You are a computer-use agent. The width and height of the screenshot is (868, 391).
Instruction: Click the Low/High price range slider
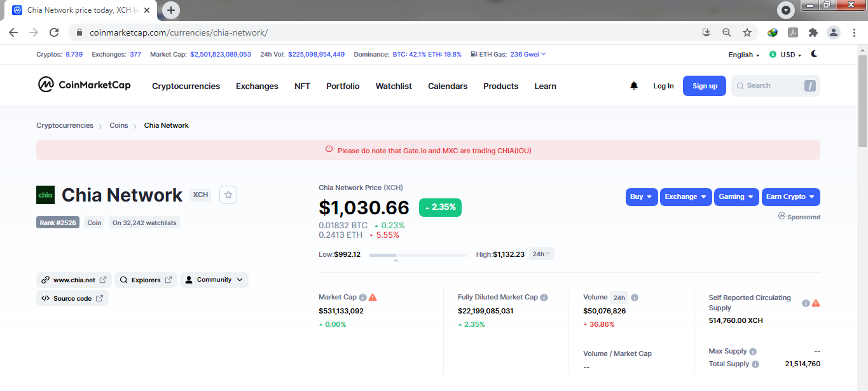[x=418, y=255]
